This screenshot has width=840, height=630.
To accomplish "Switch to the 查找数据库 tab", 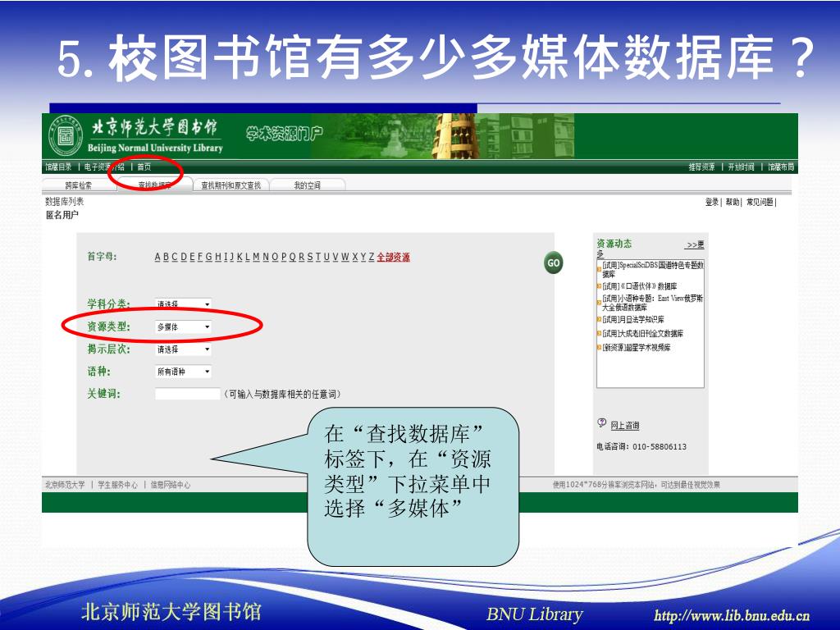I will click(x=154, y=185).
